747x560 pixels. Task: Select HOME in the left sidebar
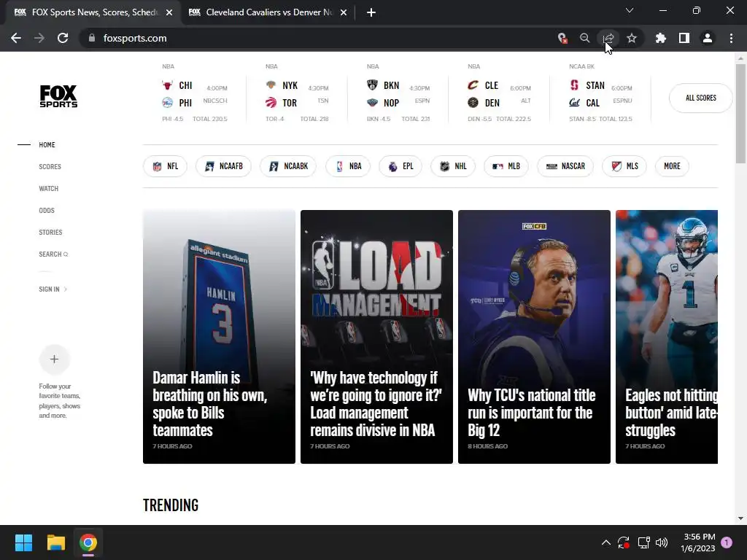click(47, 145)
